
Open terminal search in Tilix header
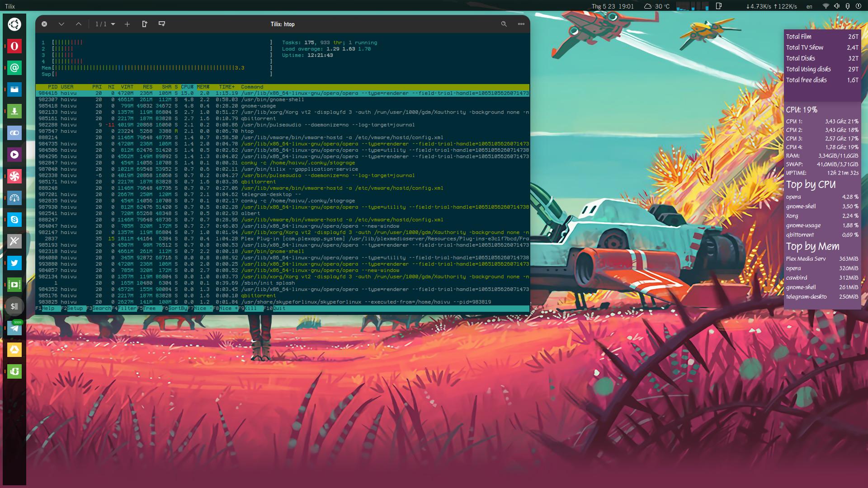[504, 24]
